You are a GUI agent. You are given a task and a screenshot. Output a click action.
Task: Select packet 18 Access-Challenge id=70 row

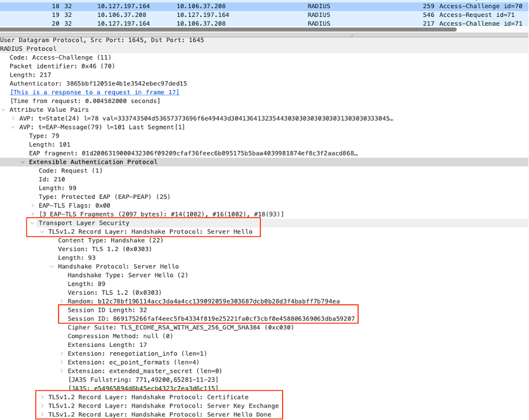click(x=264, y=6)
